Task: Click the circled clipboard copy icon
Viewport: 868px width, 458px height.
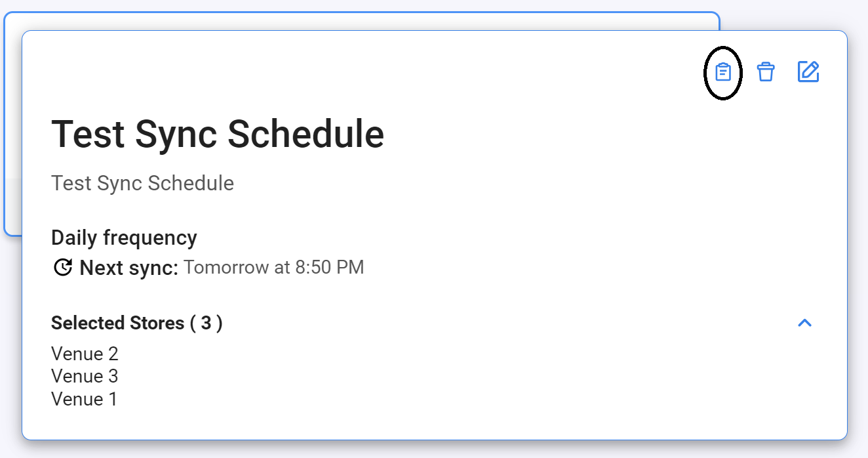Action: coord(724,72)
